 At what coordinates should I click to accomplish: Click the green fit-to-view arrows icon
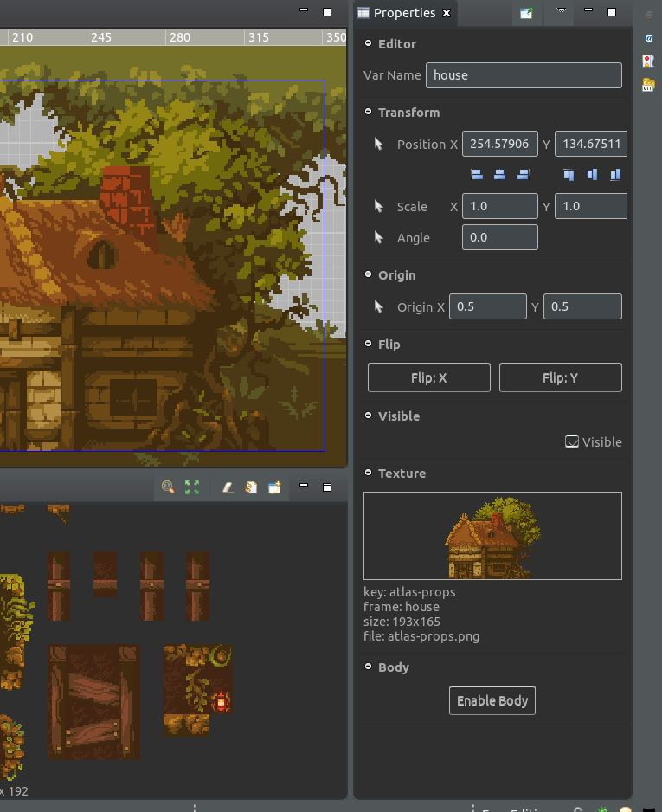(192, 487)
